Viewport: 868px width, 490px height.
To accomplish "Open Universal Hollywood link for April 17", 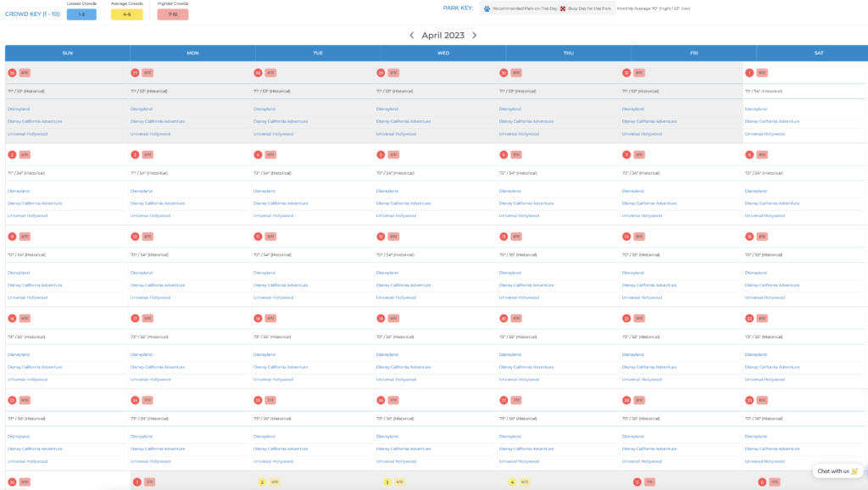I will (150, 380).
